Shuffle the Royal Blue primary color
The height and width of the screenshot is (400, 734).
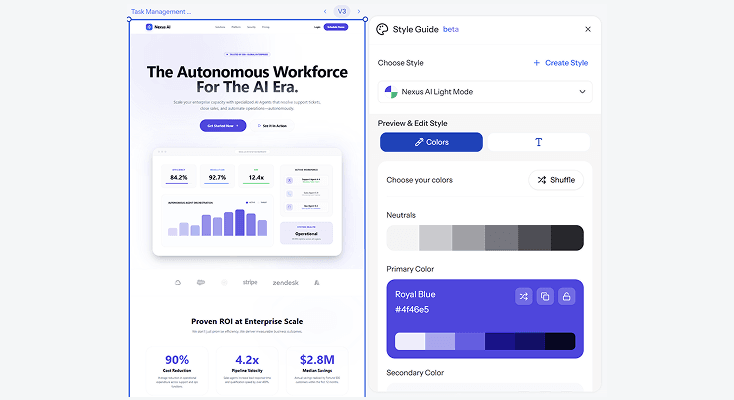[x=523, y=296]
